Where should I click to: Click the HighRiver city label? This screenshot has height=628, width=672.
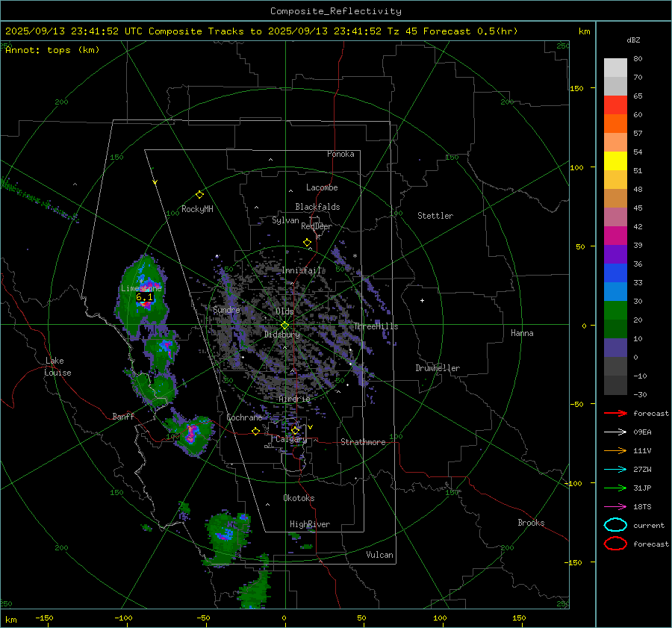(310, 524)
